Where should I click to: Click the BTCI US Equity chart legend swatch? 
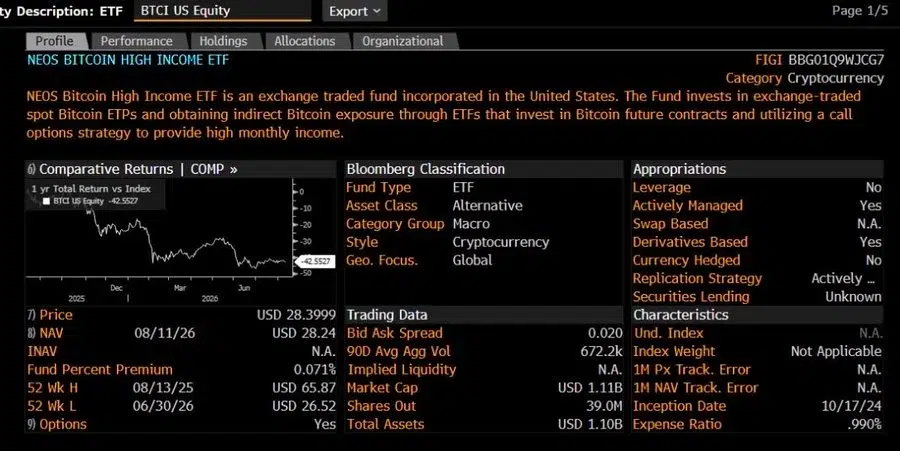point(46,201)
